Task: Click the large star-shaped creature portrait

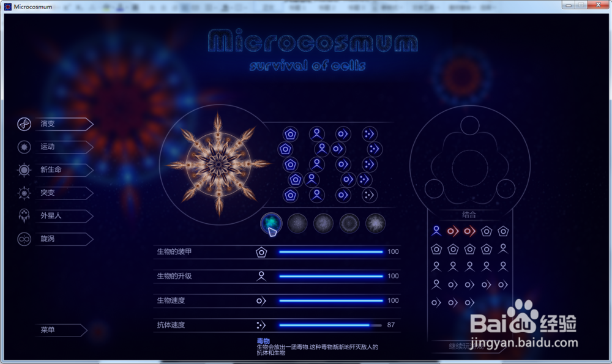Action: 218,164
